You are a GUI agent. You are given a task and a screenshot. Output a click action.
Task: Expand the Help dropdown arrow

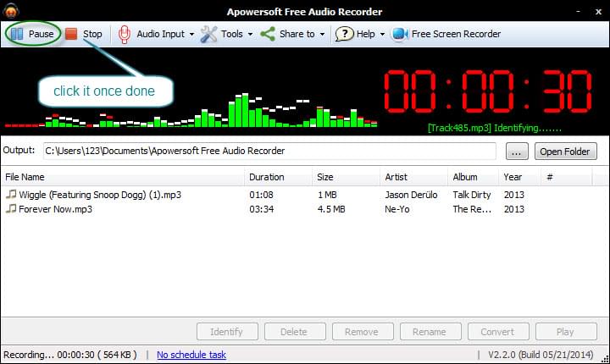(382, 35)
